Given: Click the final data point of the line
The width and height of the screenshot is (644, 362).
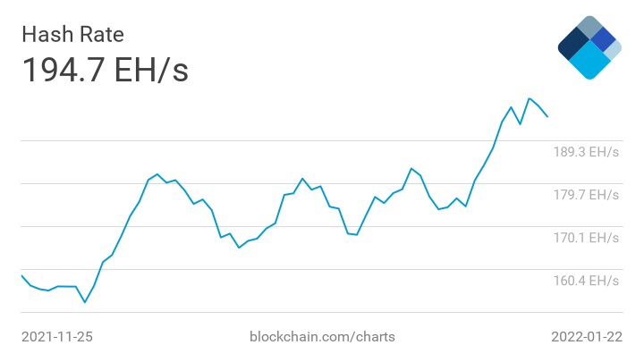Looking at the screenshot, I should point(547,116).
